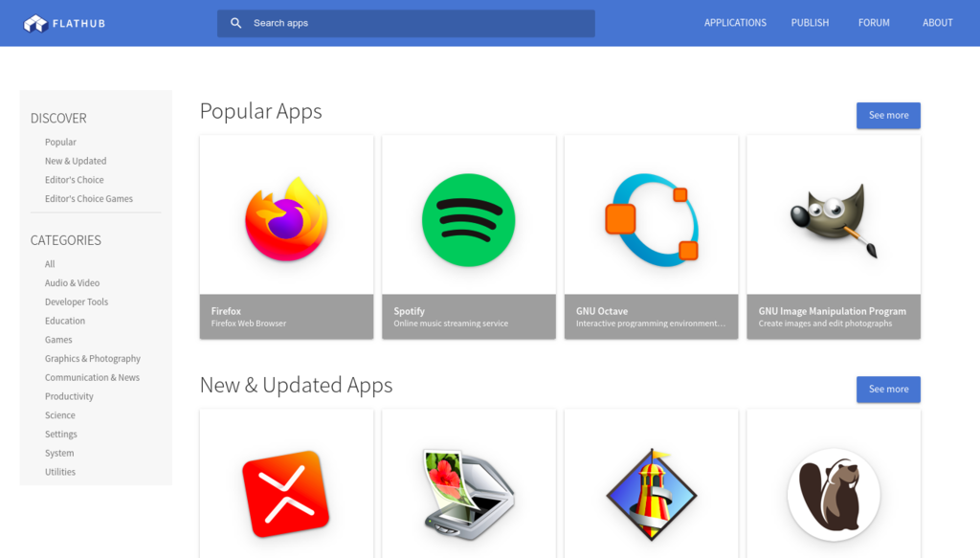This screenshot has width=980, height=558.
Task: Click inside the Search apps field
Action: pos(406,23)
